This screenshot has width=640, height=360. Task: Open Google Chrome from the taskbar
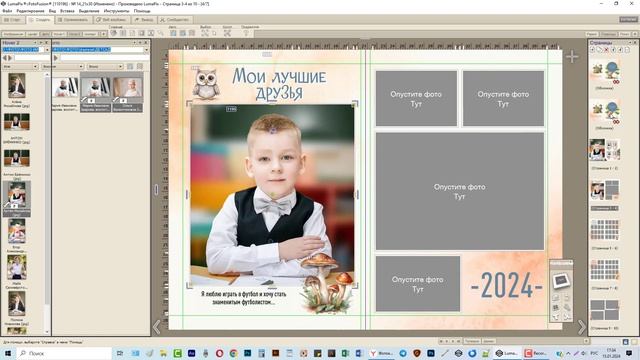[233, 353]
